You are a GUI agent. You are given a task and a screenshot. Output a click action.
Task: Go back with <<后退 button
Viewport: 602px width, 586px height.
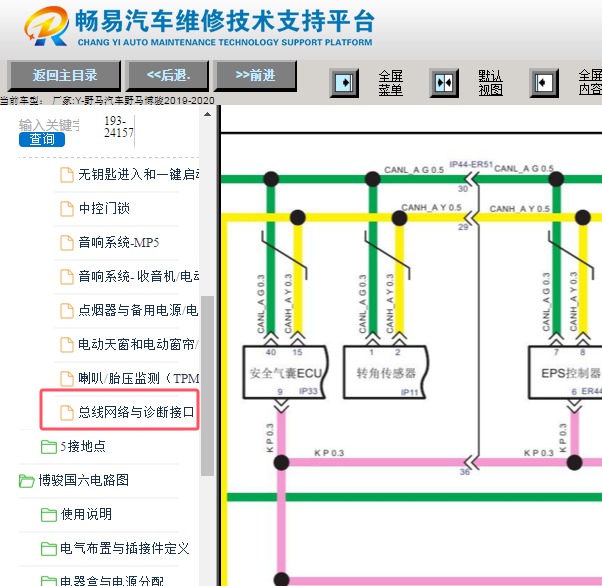(168, 75)
